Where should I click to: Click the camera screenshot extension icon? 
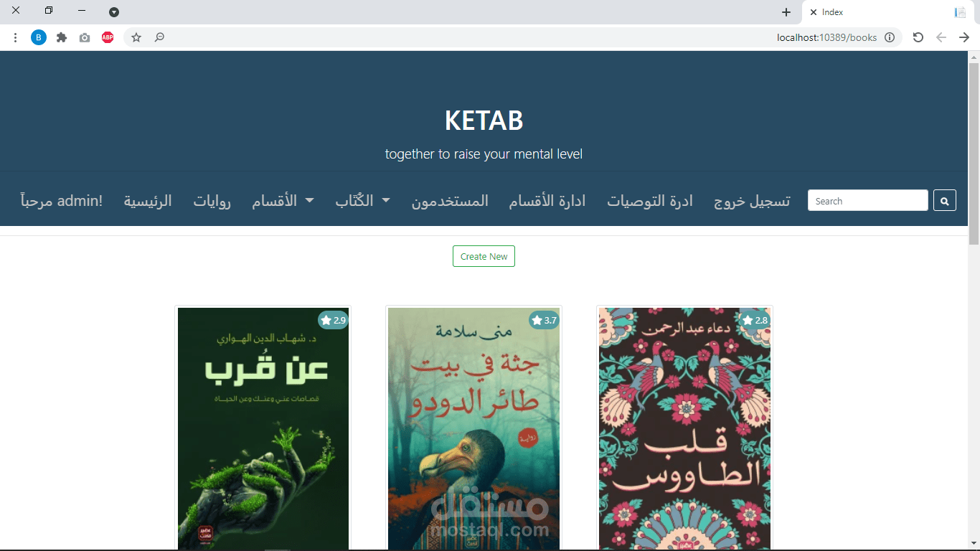point(85,37)
